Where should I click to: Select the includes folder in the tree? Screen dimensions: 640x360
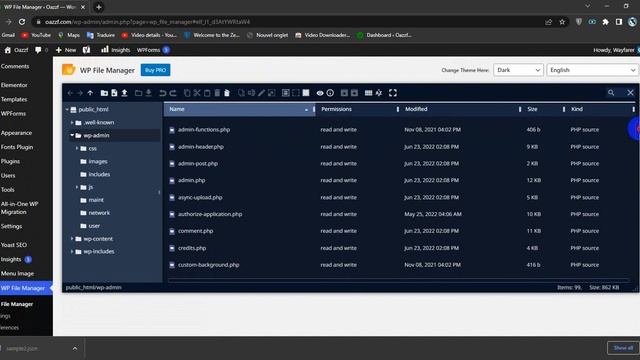coord(95,174)
